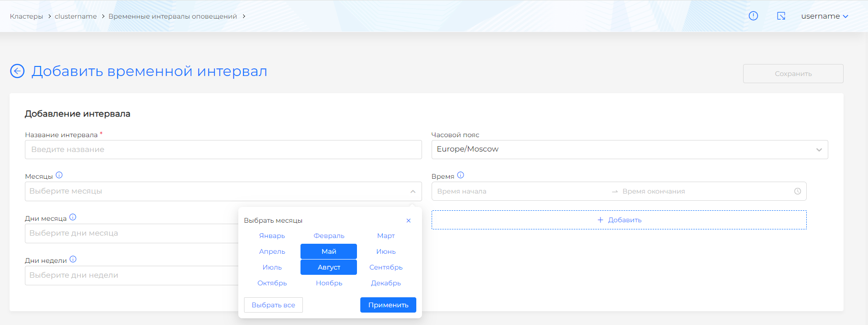Click the back arrow icon beside page title
Screen dimensions: 868x325
pyautogui.click(x=17, y=71)
